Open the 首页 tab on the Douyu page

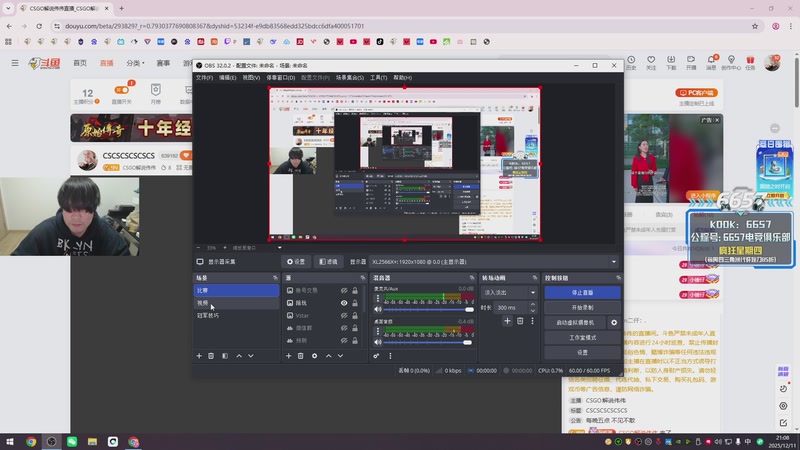(80, 63)
